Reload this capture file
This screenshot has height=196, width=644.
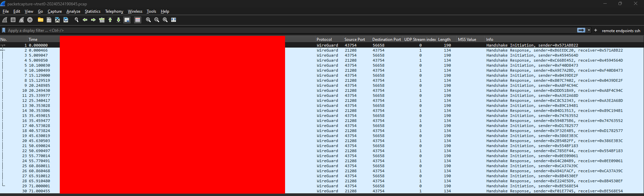click(66, 20)
